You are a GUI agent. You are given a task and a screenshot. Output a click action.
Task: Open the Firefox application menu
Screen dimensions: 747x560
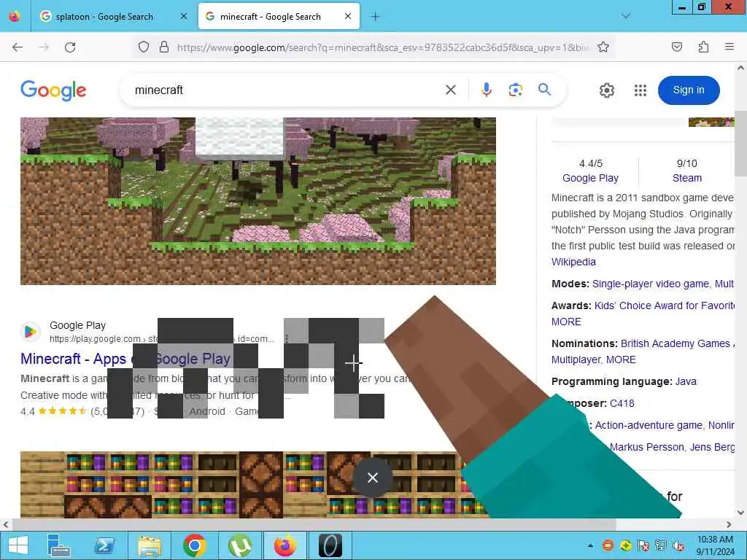(729, 47)
